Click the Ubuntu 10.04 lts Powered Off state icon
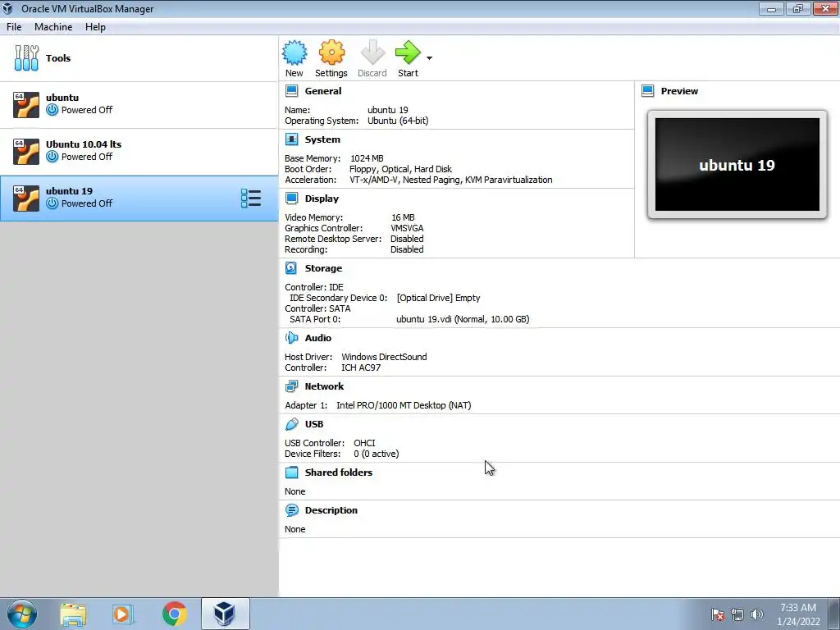Screen dimensions: 840x630 point(52,157)
